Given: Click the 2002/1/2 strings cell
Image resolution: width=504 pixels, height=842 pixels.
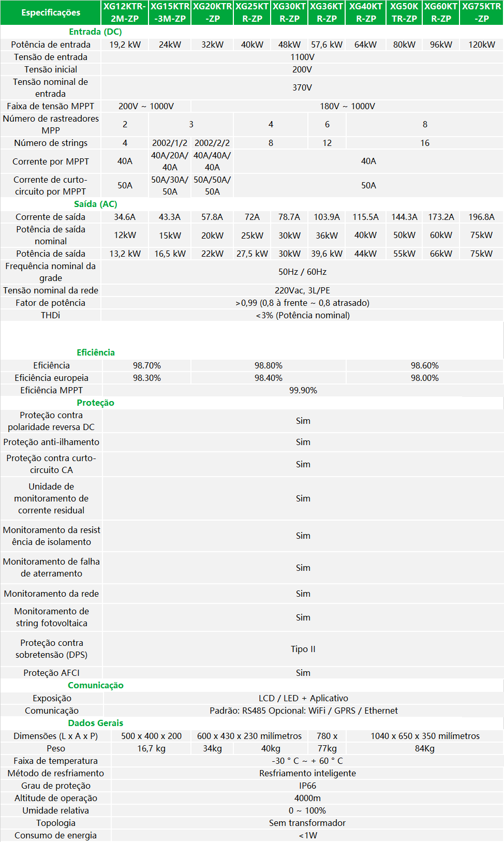Looking at the screenshot, I should point(170,143).
